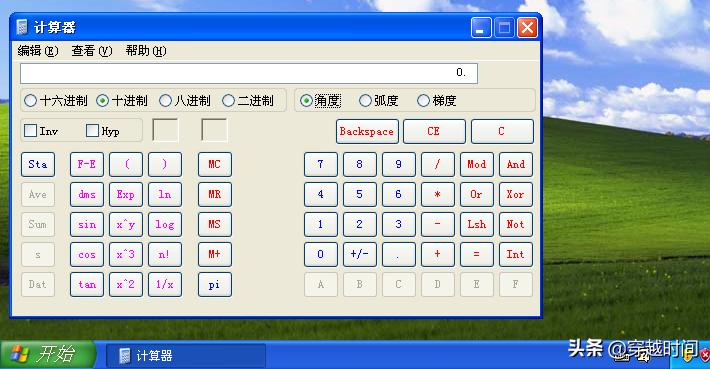Click the x^y power button
This screenshot has width=710, height=369.
[126, 225]
